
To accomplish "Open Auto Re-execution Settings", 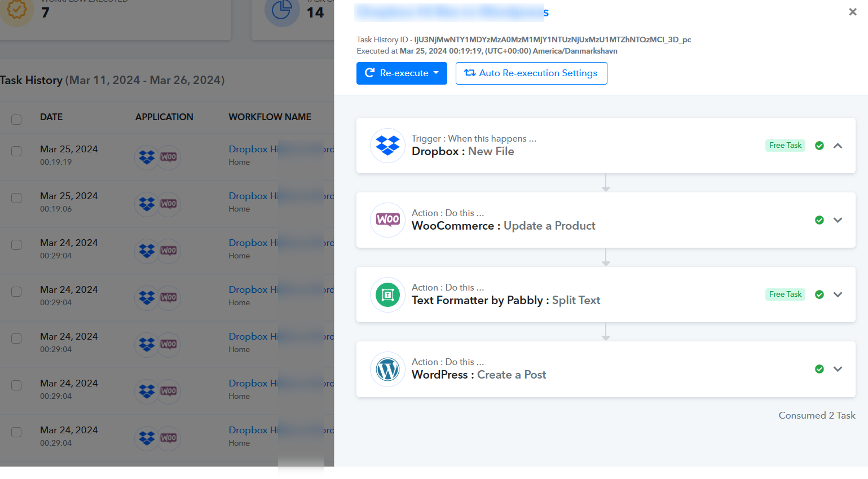I will pos(531,73).
